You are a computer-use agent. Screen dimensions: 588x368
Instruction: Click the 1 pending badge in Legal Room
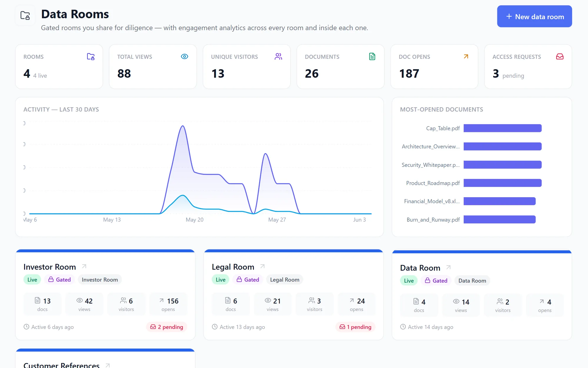click(355, 327)
